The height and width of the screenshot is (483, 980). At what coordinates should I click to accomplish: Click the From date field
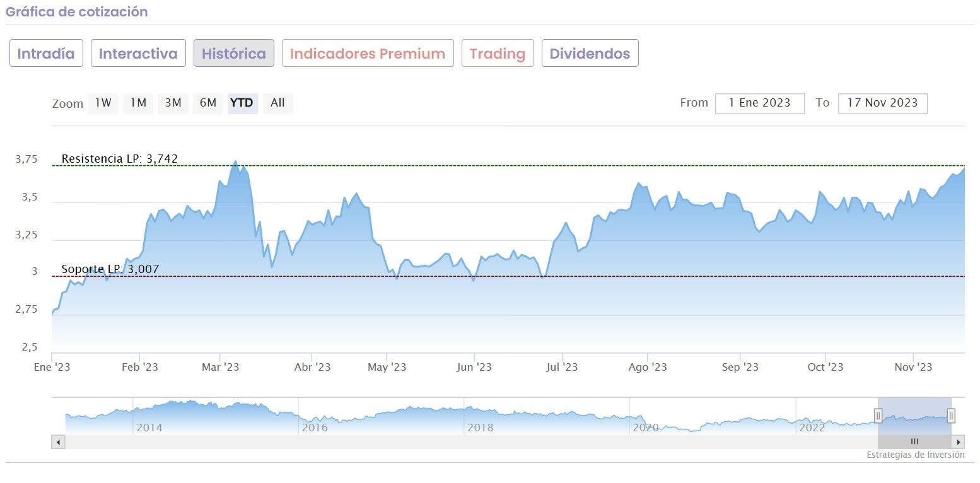(759, 103)
